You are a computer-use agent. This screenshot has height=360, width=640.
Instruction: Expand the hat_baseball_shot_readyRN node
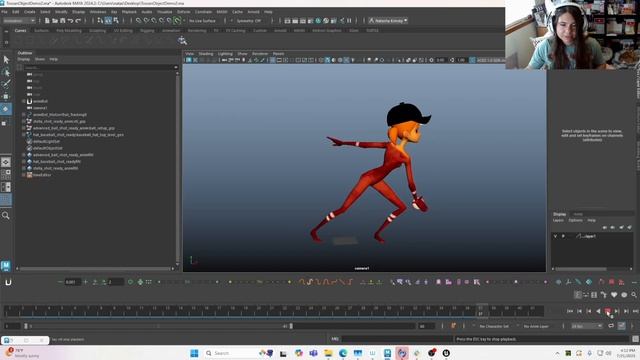(x=24, y=162)
